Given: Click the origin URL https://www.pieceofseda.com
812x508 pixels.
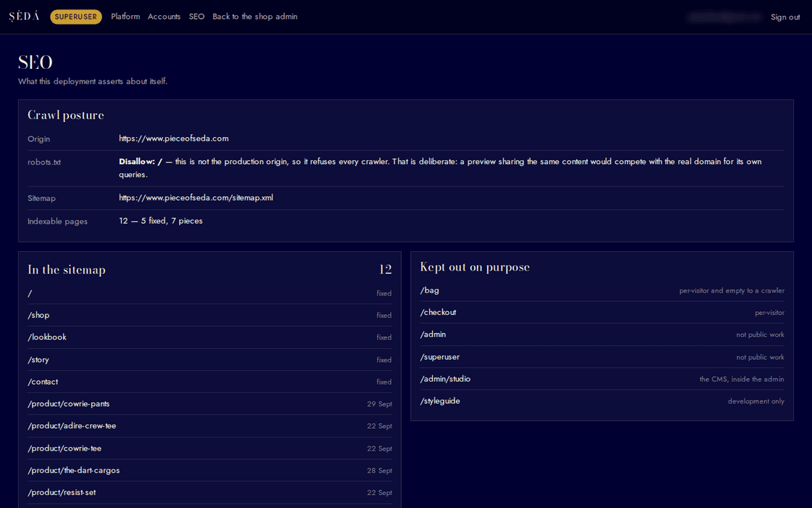Looking at the screenshot, I should 173,139.
